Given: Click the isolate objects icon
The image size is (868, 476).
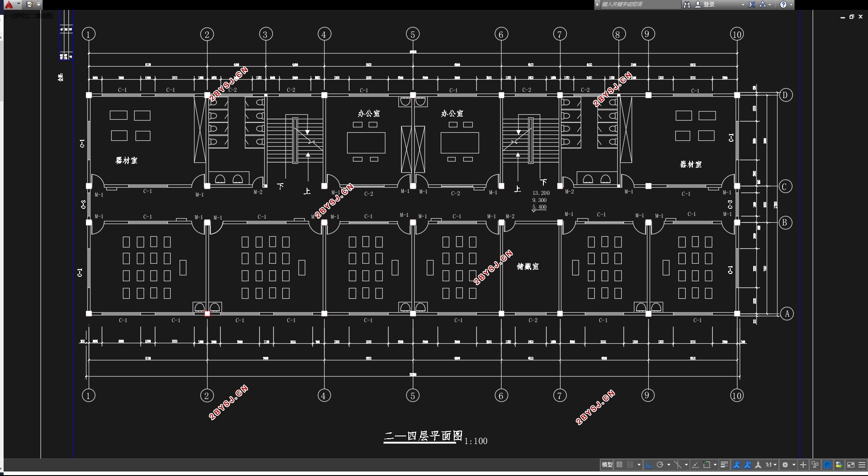Looking at the screenshot, I should 815,465.
